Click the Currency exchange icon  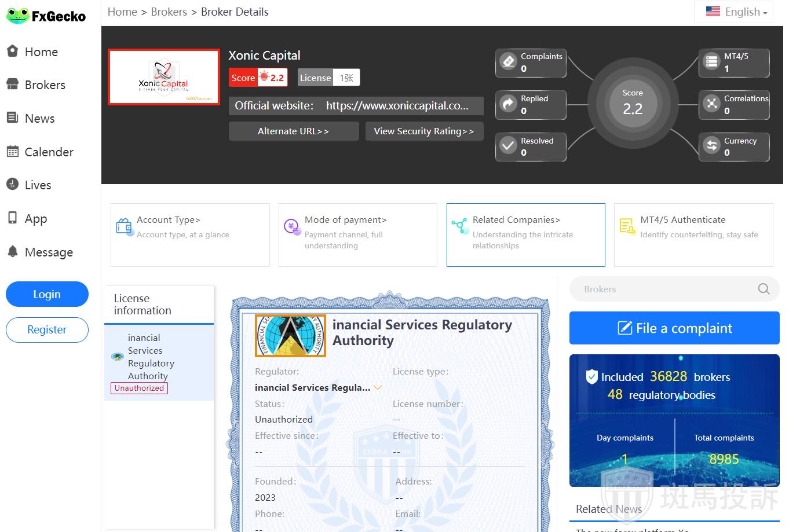tap(711, 146)
